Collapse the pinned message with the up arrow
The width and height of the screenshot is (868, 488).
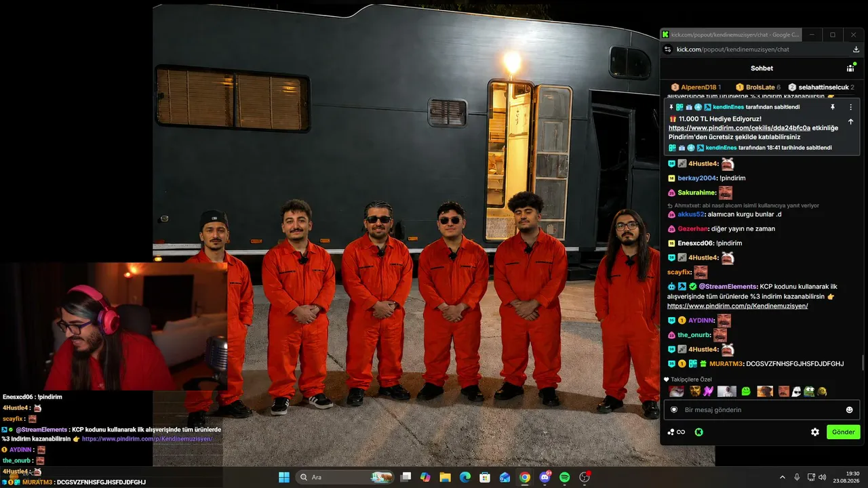pos(851,122)
